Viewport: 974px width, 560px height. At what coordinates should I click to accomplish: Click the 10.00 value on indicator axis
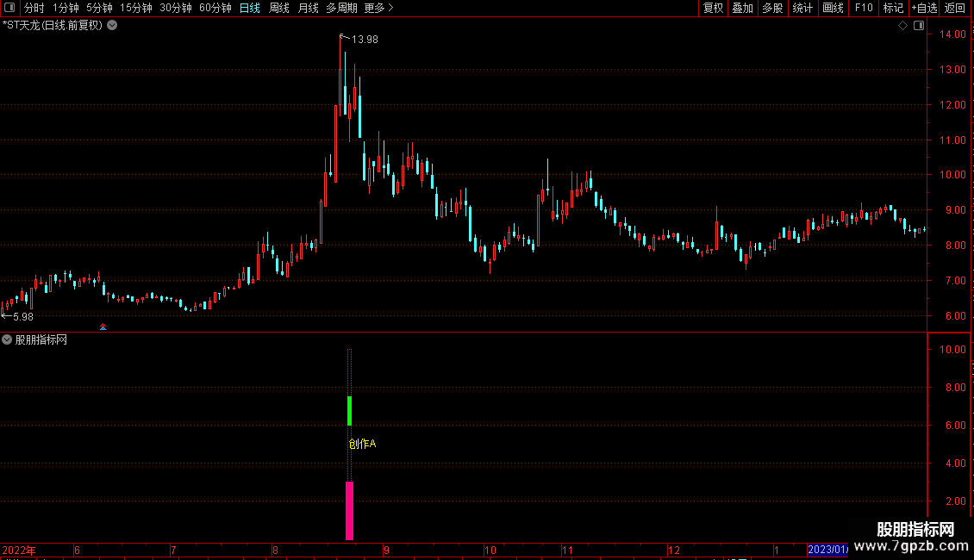click(x=952, y=350)
